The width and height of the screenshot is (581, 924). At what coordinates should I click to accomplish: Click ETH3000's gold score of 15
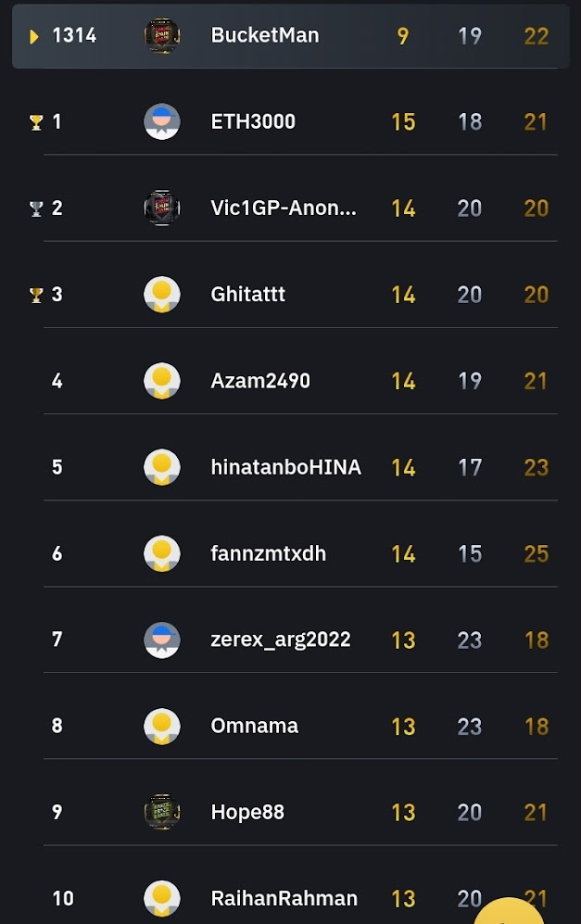(404, 122)
